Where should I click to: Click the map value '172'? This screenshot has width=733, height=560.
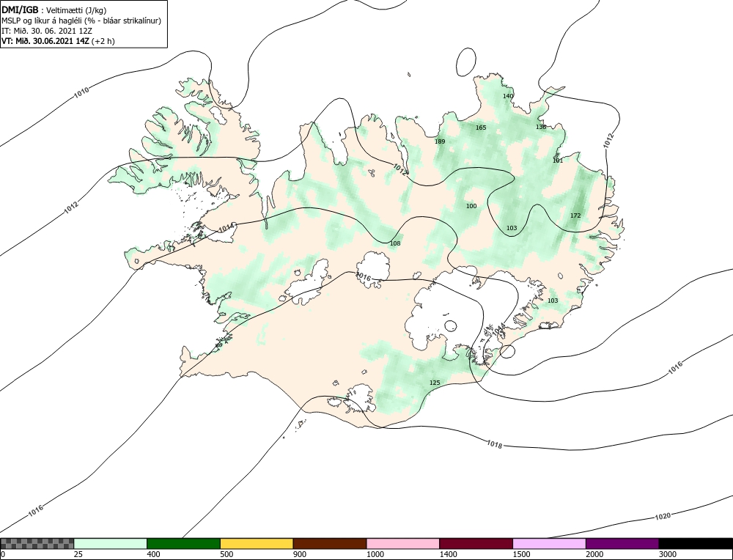pyautogui.click(x=575, y=215)
